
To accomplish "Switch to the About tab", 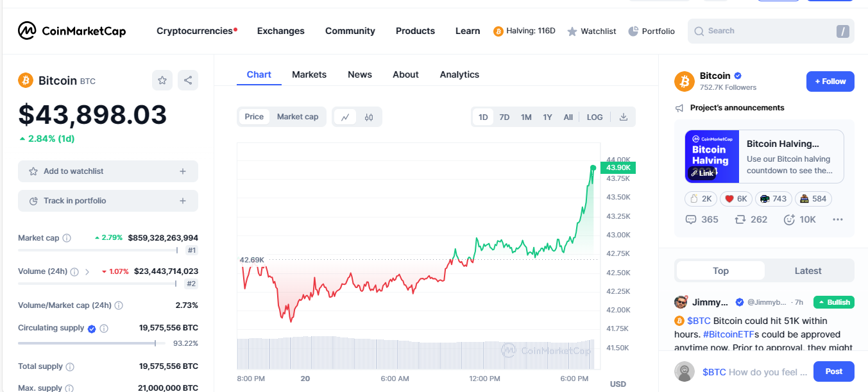I will [406, 74].
